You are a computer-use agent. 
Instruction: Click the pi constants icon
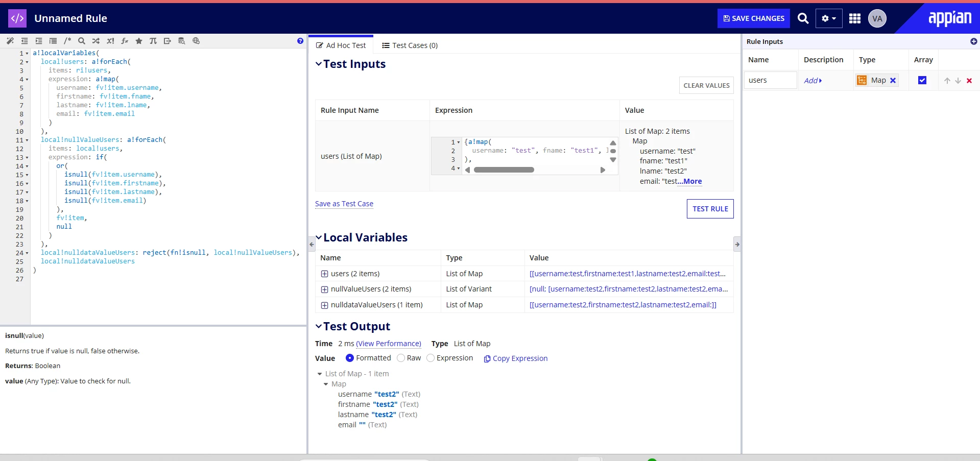(153, 41)
